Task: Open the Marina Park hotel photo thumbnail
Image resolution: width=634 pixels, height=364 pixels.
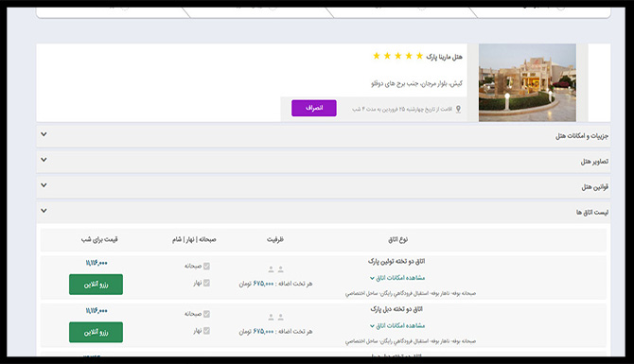Action: pyautogui.click(x=527, y=82)
